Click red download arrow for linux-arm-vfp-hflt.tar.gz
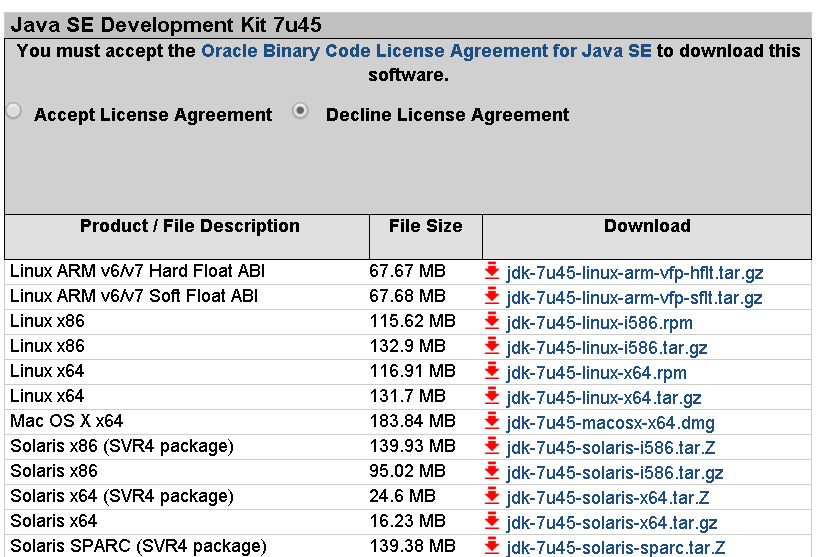 point(492,271)
